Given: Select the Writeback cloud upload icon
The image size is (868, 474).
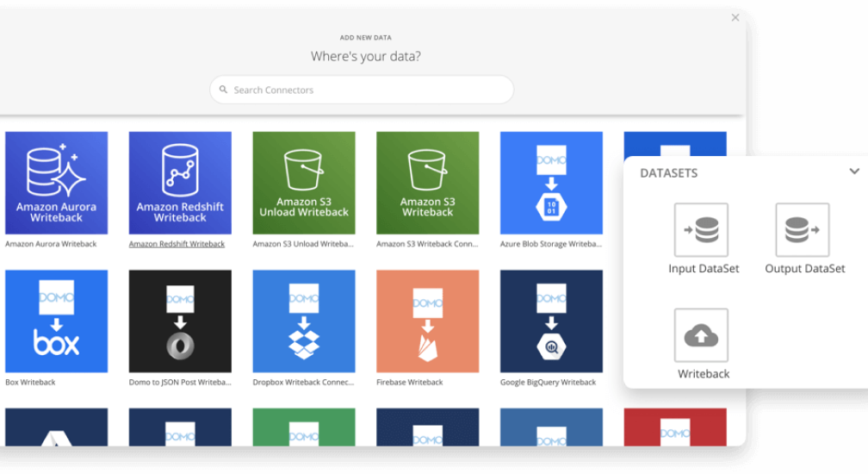Looking at the screenshot, I should (701, 335).
